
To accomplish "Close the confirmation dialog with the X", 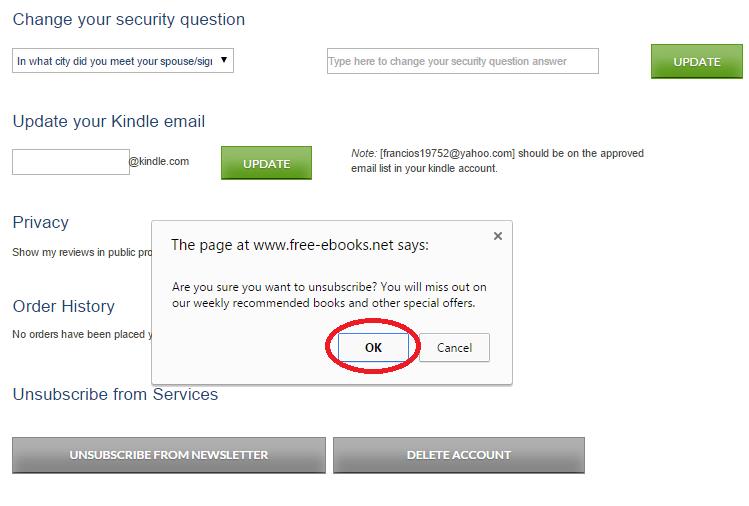I will point(498,236).
